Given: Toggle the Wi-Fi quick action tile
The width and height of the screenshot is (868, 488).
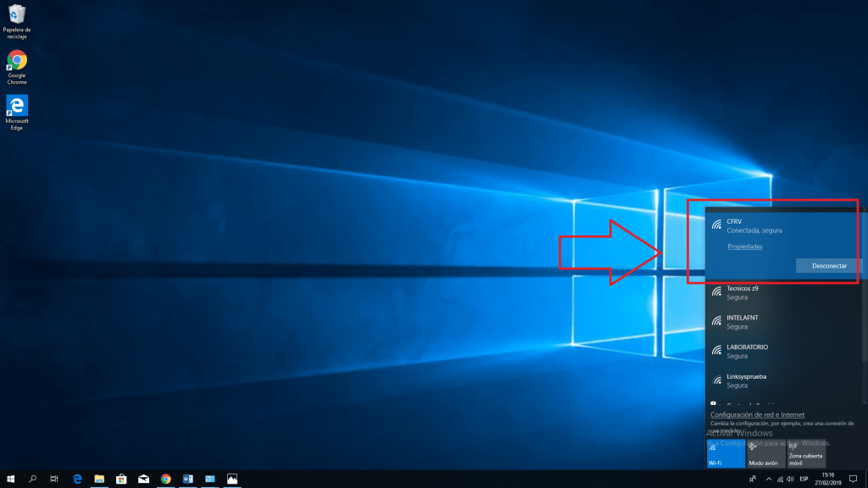Looking at the screenshot, I should pyautogui.click(x=725, y=453).
